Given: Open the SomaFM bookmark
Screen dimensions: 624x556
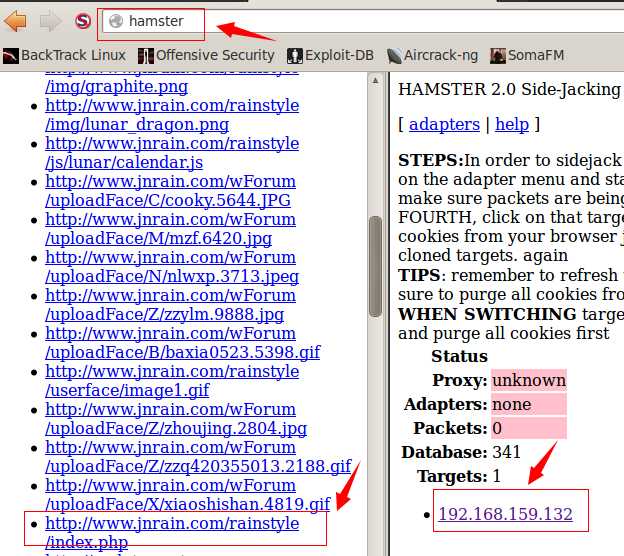Looking at the screenshot, I should pyautogui.click(x=527, y=55).
